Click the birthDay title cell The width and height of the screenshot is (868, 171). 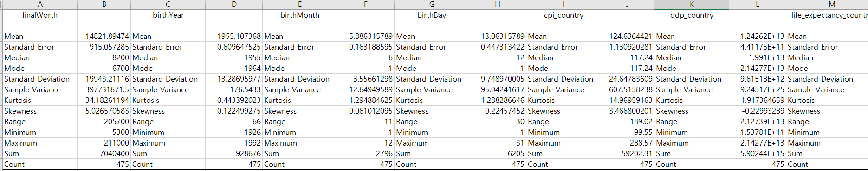pos(432,15)
